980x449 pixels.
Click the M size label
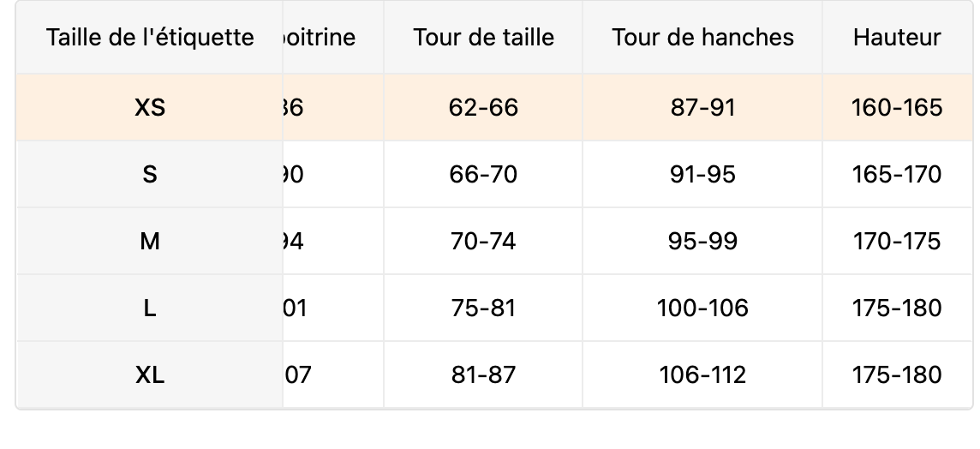(x=150, y=242)
